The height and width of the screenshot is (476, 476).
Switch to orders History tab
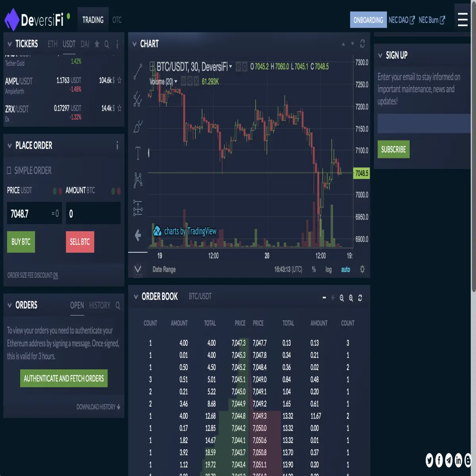pyautogui.click(x=100, y=305)
